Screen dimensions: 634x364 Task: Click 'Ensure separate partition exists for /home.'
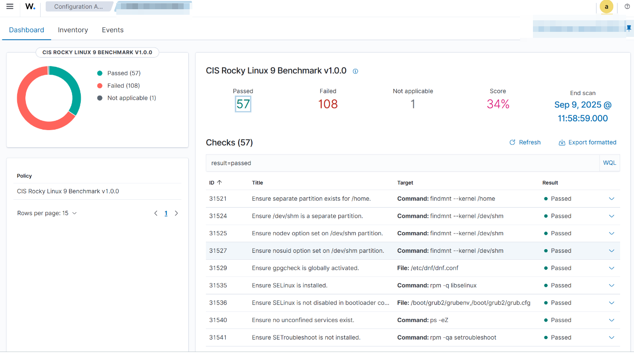(311, 199)
